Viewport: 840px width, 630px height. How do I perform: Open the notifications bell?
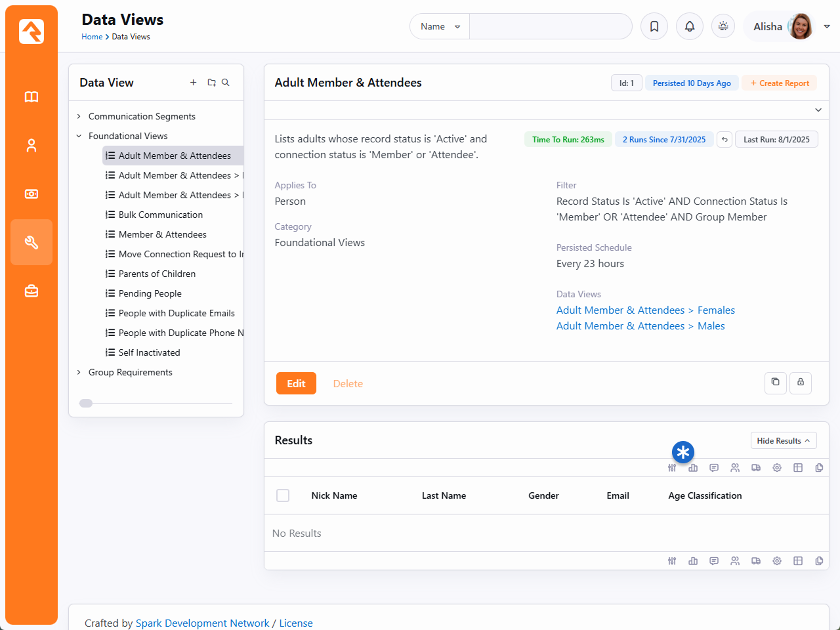point(690,27)
